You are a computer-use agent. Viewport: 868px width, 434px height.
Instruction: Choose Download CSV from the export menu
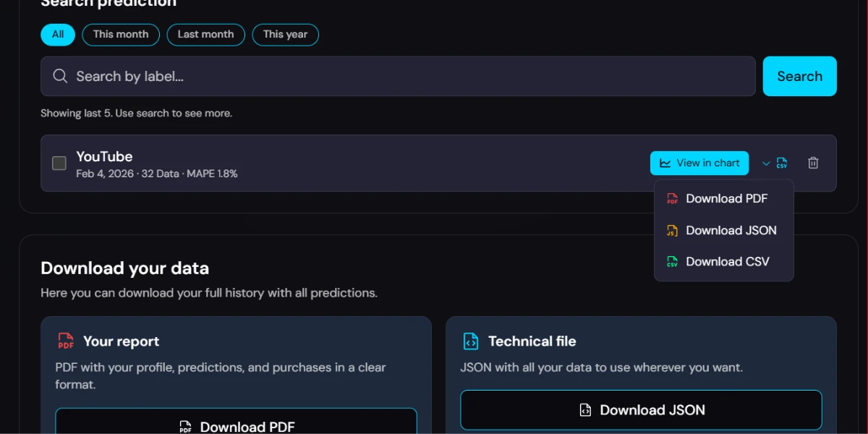coord(726,262)
